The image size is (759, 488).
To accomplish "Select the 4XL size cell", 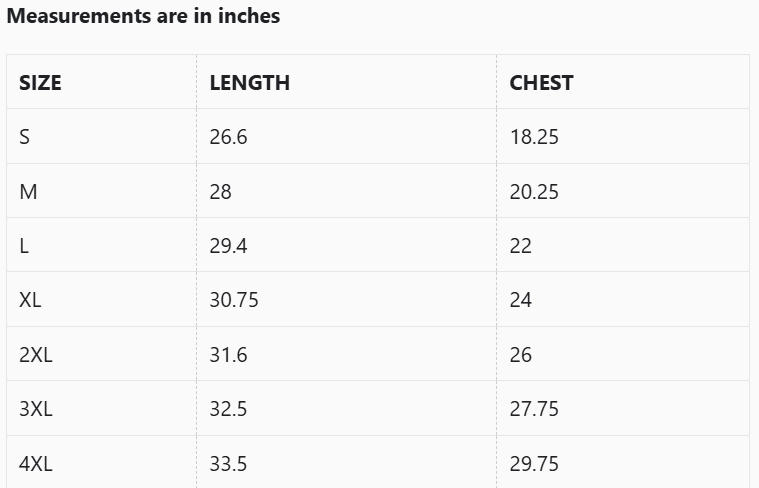I will 36,464.
